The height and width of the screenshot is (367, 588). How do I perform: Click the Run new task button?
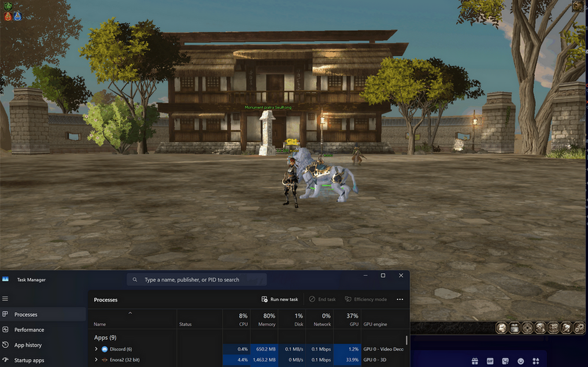click(280, 299)
